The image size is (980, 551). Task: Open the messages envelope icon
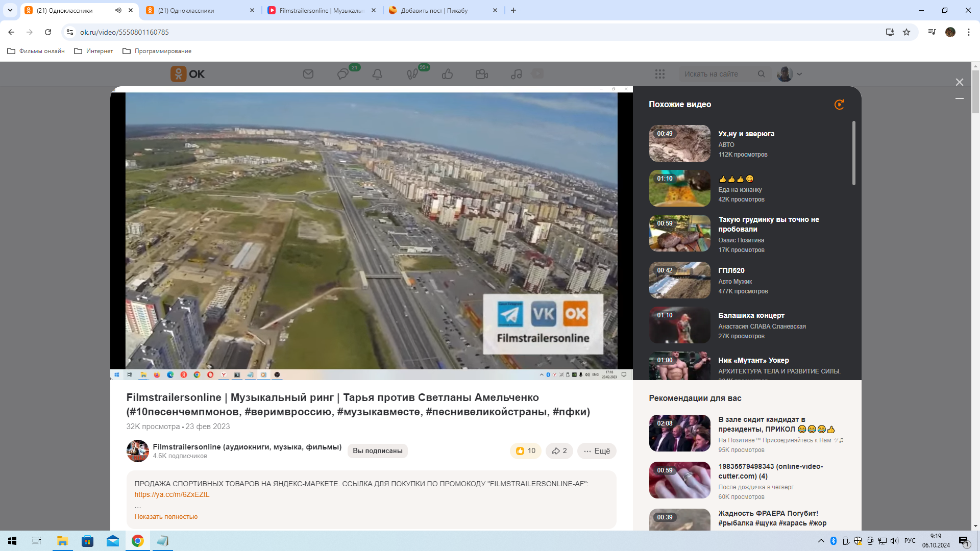[x=308, y=74]
